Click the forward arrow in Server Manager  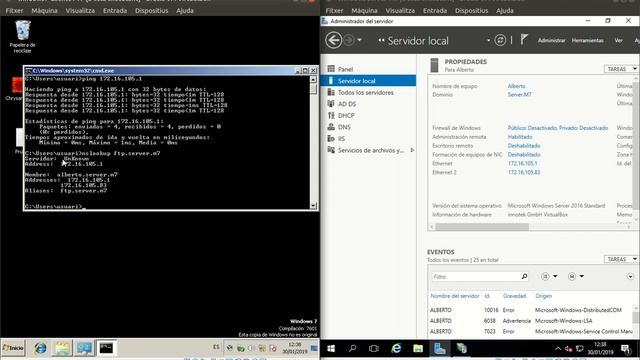pos(349,40)
